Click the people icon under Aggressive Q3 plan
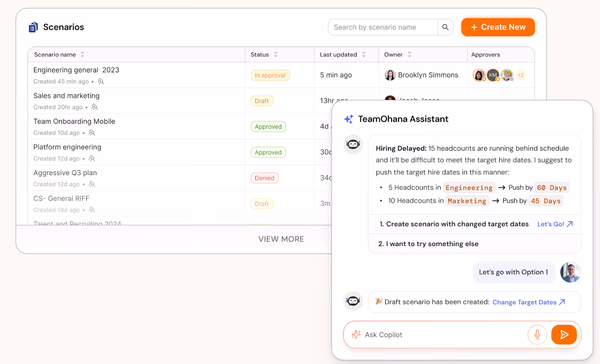The width and height of the screenshot is (600, 364). (92, 184)
